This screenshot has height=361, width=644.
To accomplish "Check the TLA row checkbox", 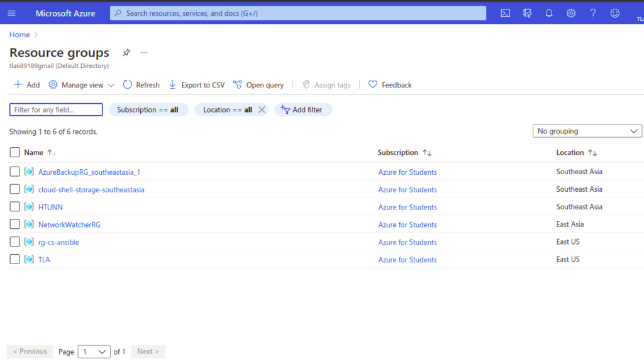I will pyautogui.click(x=15, y=259).
